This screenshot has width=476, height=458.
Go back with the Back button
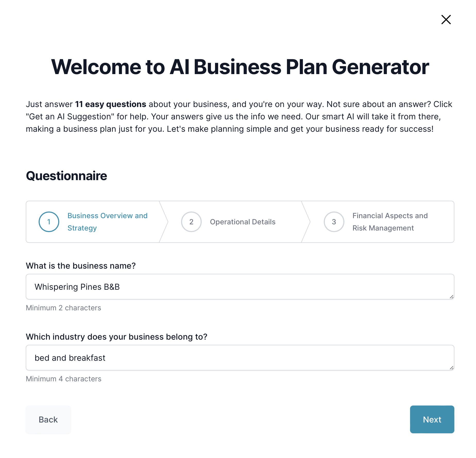48,419
